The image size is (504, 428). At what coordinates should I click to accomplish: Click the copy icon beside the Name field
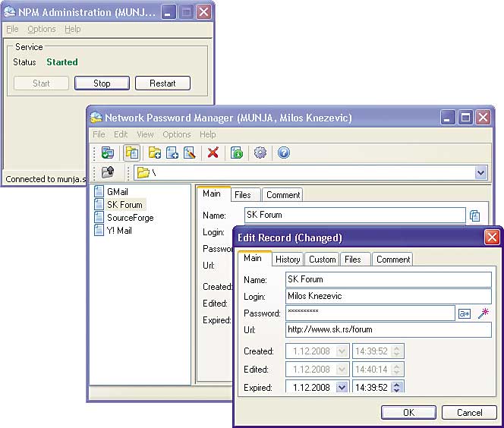(474, 216)
